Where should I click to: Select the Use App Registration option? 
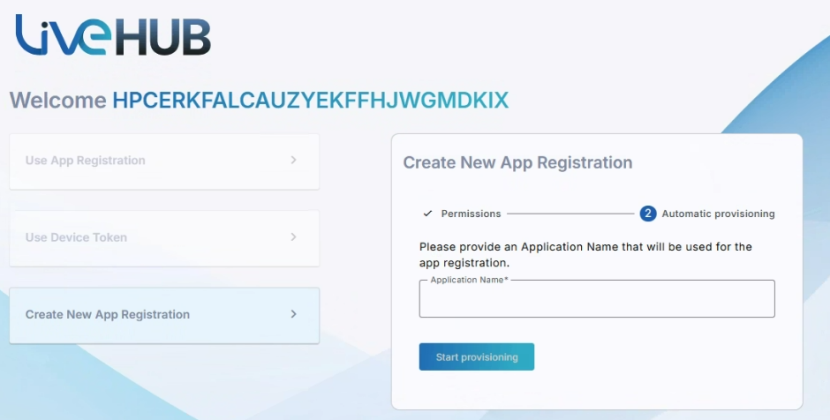click(164, 161)
